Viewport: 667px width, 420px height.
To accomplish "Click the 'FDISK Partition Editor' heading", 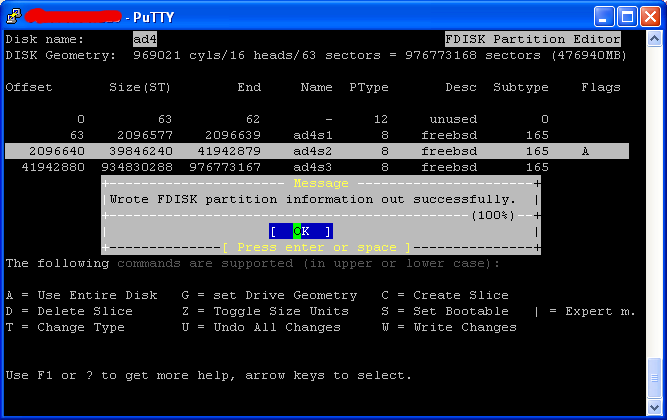I will click(533, 40).
